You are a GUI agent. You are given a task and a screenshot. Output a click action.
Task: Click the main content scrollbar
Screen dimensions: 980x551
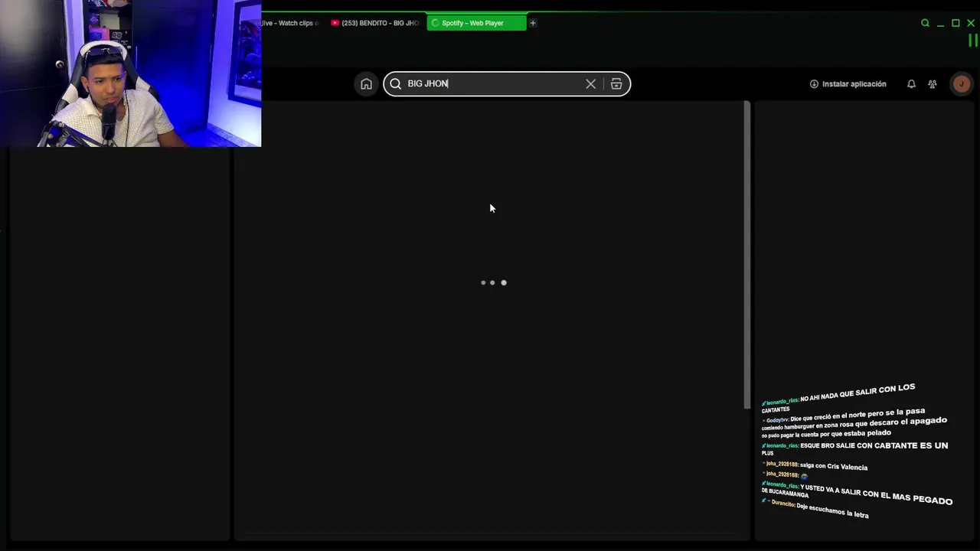(747, 255)
